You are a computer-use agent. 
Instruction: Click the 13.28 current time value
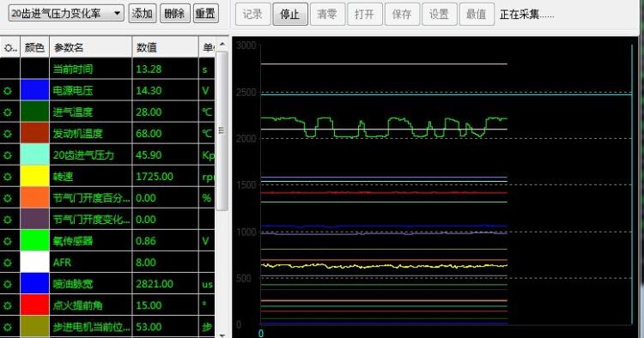click(165, 69)
